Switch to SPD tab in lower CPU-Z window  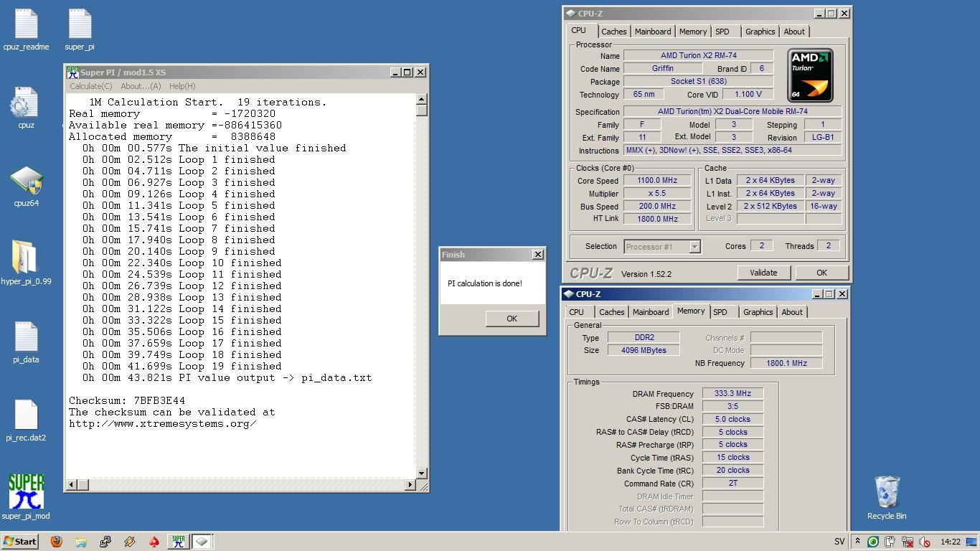point(720,312)
